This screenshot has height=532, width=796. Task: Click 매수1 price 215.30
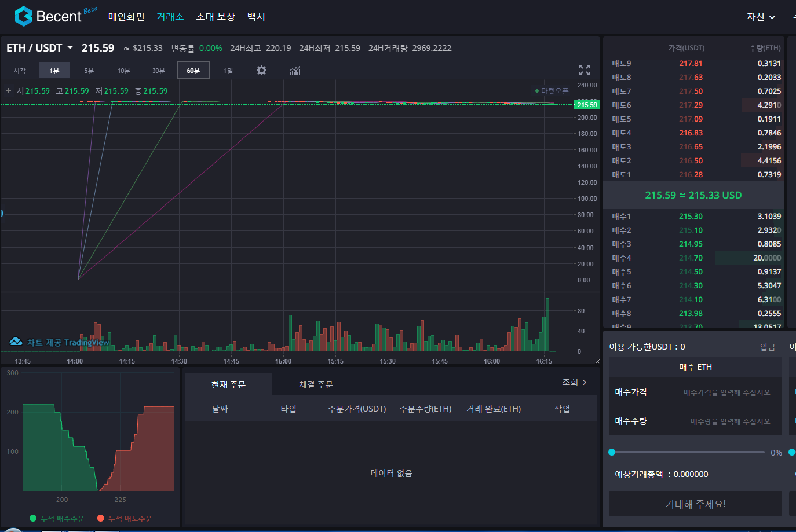pos(691,216)
